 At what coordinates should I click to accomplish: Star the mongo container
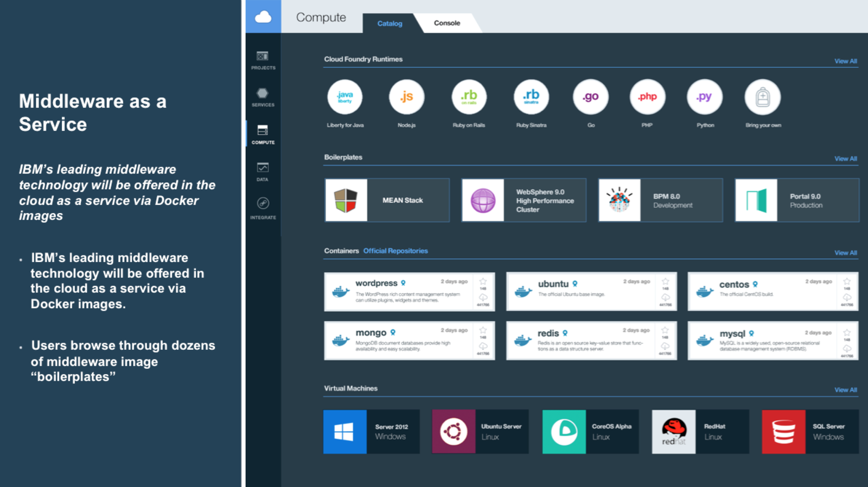[x=483, y=330]
